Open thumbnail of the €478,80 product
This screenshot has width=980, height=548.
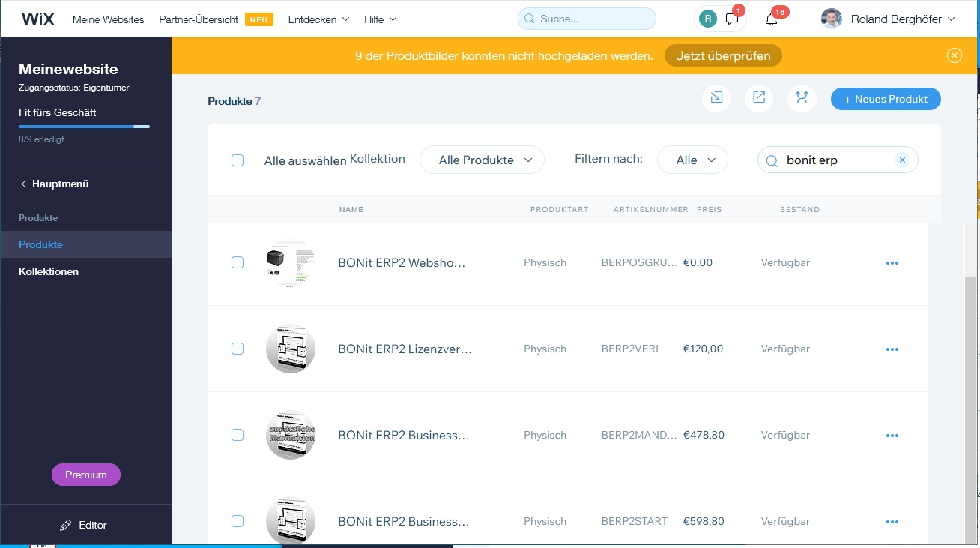(291, 435)
